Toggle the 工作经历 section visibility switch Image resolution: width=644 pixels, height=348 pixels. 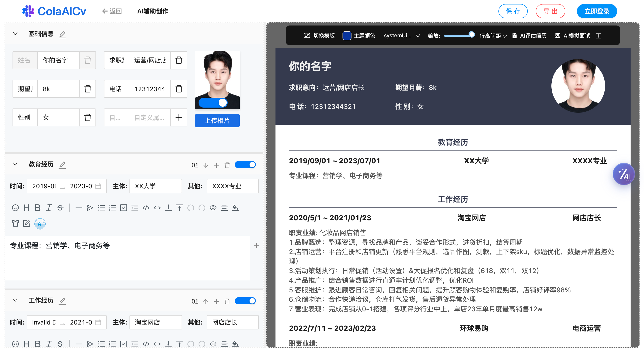point(245,301)
